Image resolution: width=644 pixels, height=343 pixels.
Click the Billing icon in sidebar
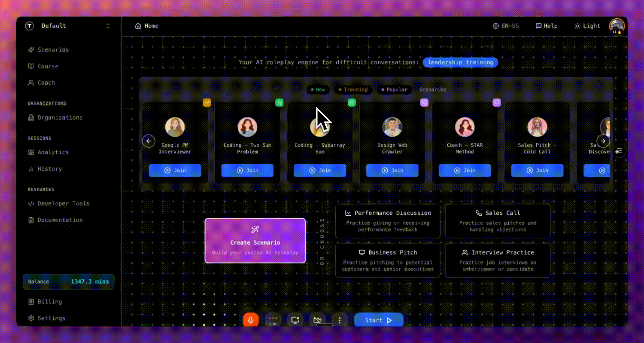tap(31, 302)
